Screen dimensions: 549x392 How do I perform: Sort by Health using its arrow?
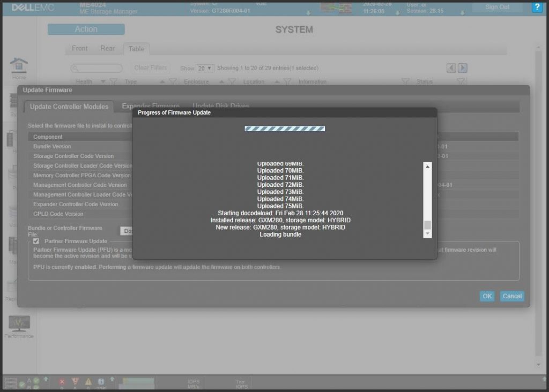tap(103, 81)
